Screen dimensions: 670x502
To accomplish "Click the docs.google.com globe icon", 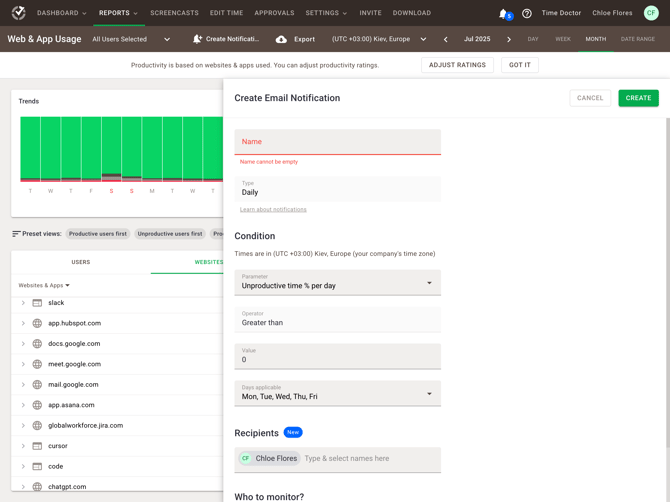I will coord(37,344).
